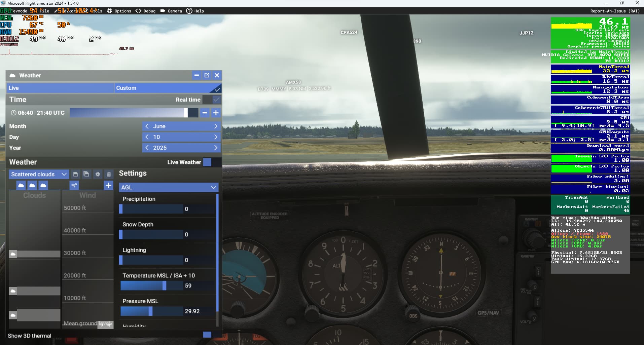Screen dimensions: 644x345
Task: Click cloud icon in Weather panel title
Action: tap(12, 75)
